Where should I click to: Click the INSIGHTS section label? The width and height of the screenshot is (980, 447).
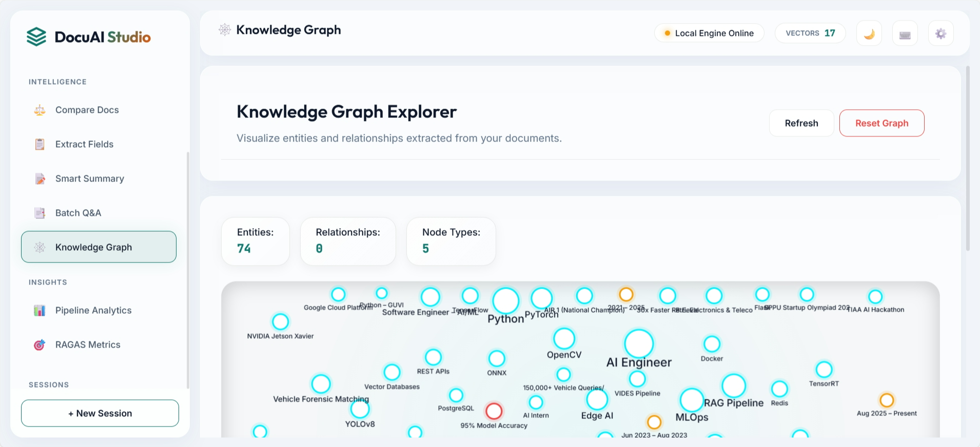(48, 282)
